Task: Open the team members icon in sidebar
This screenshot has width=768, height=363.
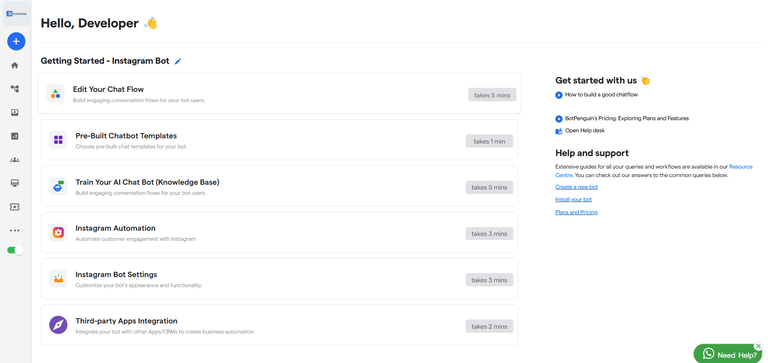Action: coord(15,160)
